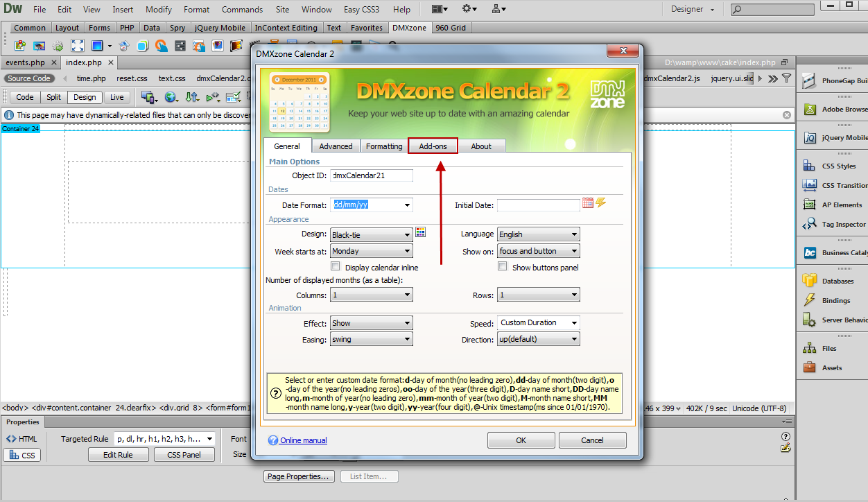Screen dimensions: 868x502
Task: Click Cancel in the calendar dialog
Action: (x=592, y=440)
